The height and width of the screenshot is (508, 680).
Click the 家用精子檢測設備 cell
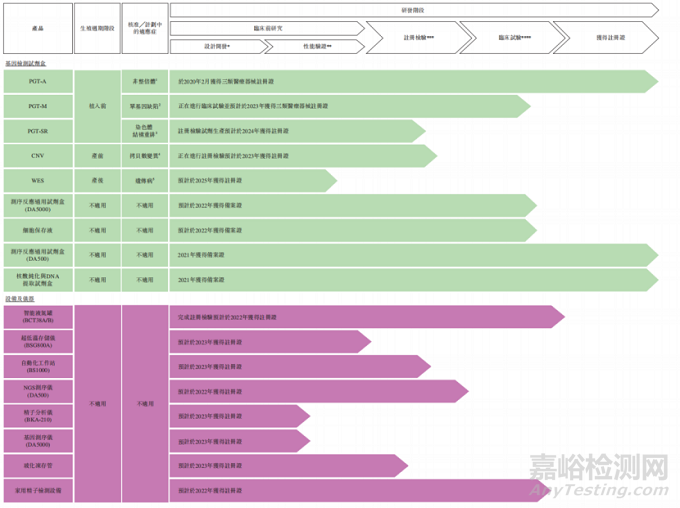38,490
